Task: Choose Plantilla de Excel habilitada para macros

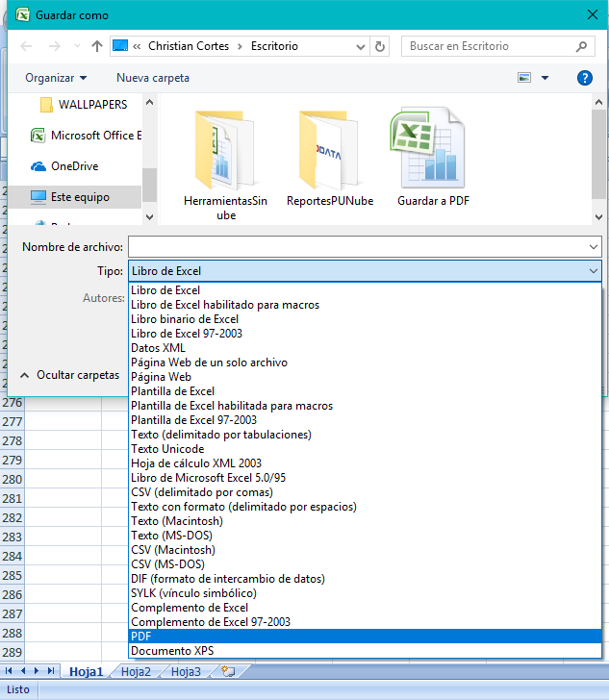Action: tap(365, 406)
